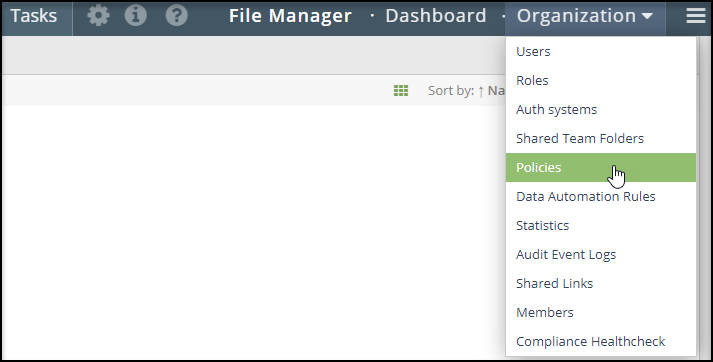Click the info circle icon

click(x=136, y=16)
